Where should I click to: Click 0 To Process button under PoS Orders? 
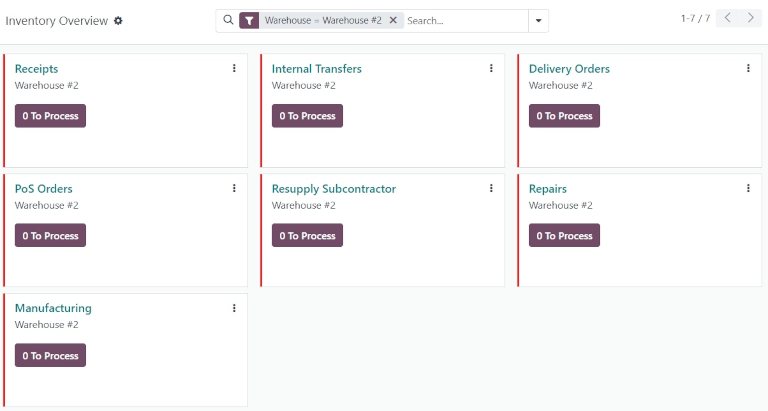point(50,235)
